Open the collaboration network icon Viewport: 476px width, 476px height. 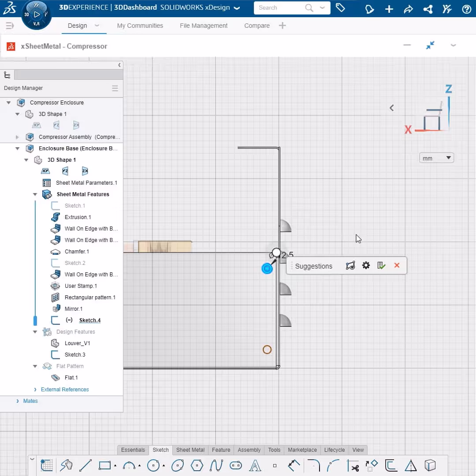(428, 9)
